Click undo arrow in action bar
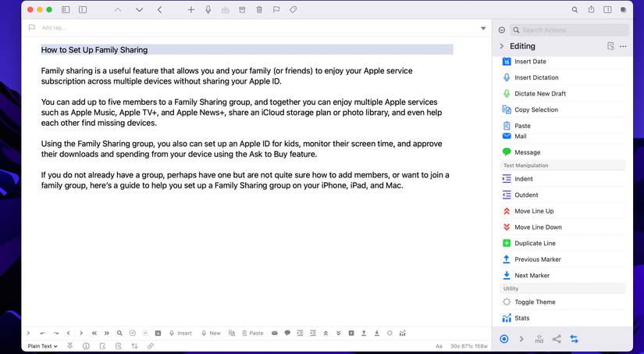 click(x=43, y=333)
